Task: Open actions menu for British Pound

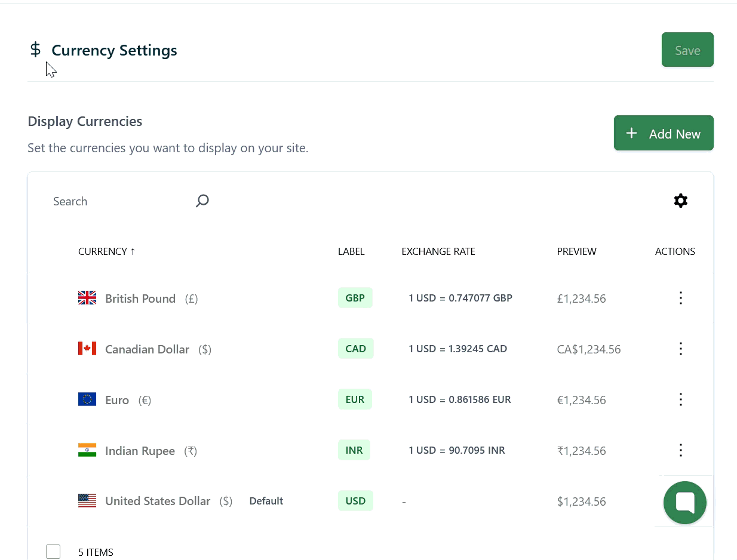Action: pyautogui.click(x=680, y=298)
